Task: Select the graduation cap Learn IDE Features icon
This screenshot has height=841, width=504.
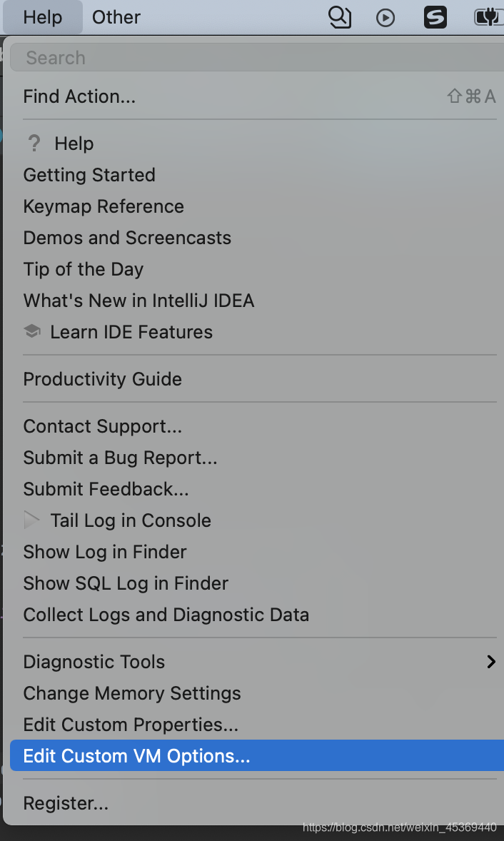Action: click(x=33, y=331)
